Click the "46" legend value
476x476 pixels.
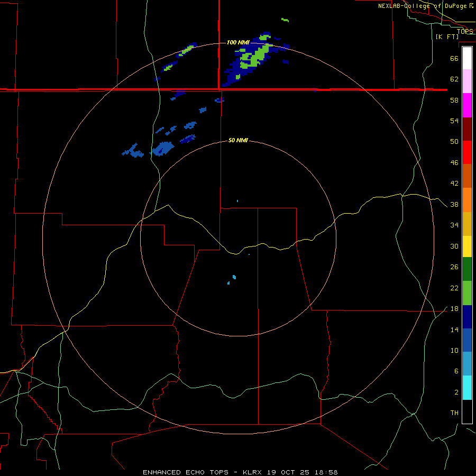(454, 163)
